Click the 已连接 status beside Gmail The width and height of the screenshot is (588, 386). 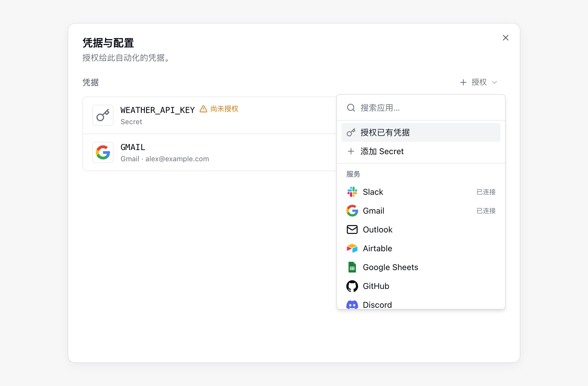pos(486,211)
